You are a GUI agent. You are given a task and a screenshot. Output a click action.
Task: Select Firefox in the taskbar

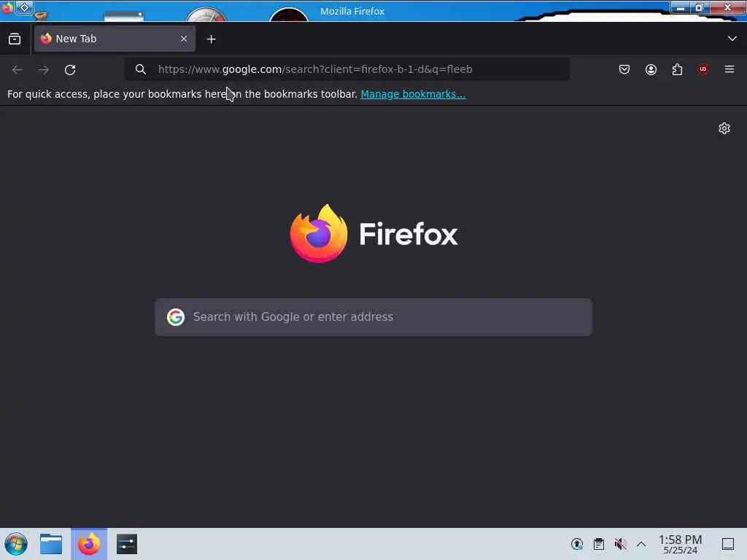tap(89, 544)
